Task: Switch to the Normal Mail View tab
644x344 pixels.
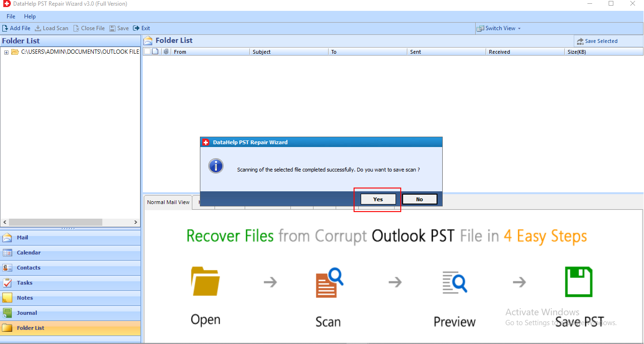Action: (x=168, y=202)
